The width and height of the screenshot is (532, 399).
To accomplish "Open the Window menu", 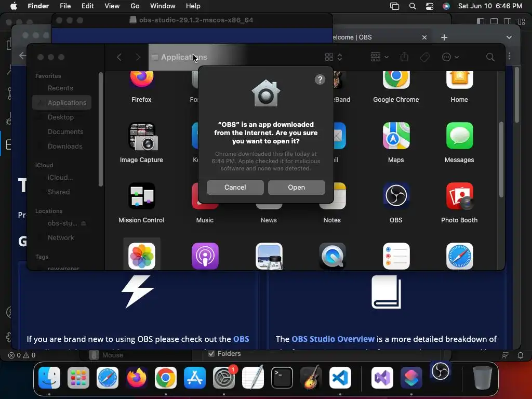I will (163, 6).
